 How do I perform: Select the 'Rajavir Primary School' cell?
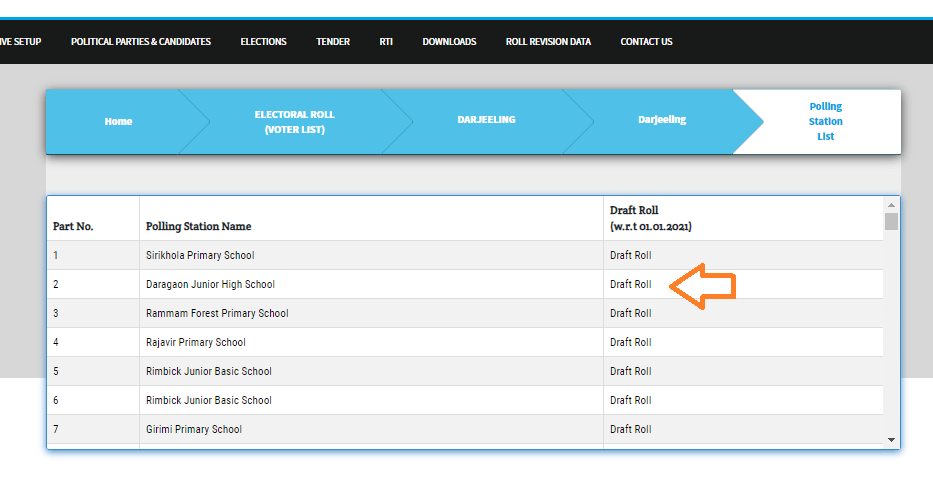click(371, 342)
